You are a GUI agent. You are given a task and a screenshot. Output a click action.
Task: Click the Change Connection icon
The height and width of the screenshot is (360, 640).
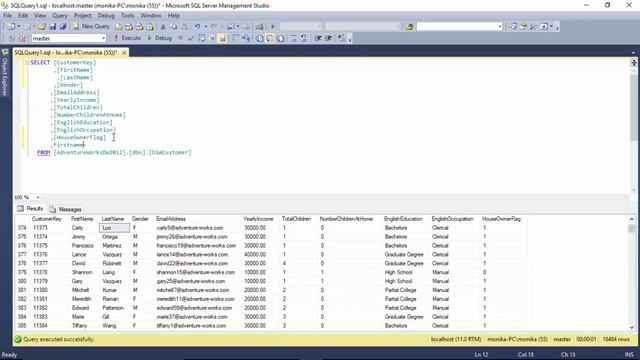point(22,38)
